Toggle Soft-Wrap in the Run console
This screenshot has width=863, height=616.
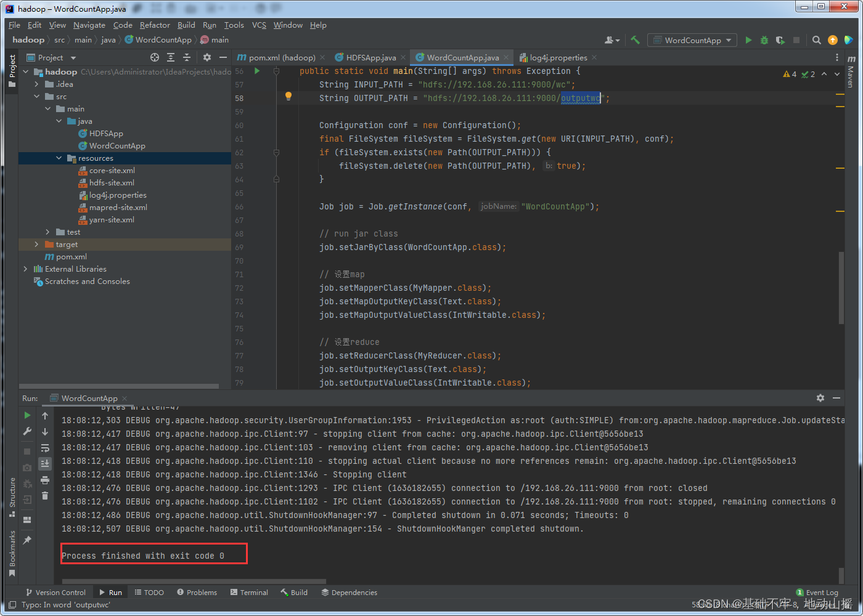click(44, 448)
